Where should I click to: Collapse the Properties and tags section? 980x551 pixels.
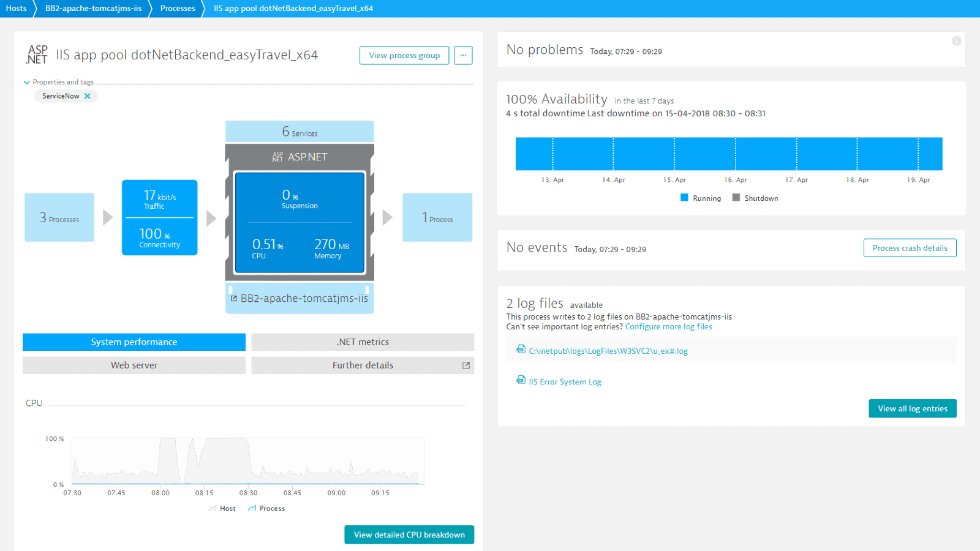tap(26, 82)
